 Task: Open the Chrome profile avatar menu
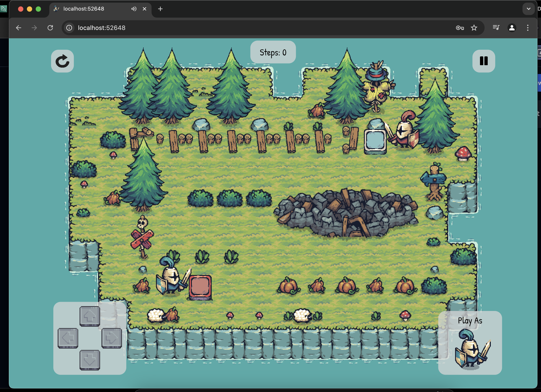(x=512, y=28)
